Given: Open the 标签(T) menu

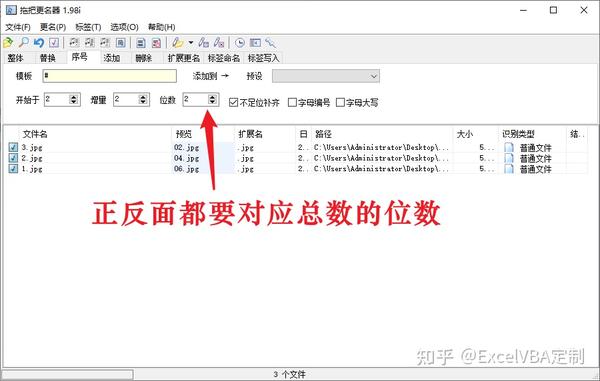Looking at the screenshot, I should click(x=88, y=27).
